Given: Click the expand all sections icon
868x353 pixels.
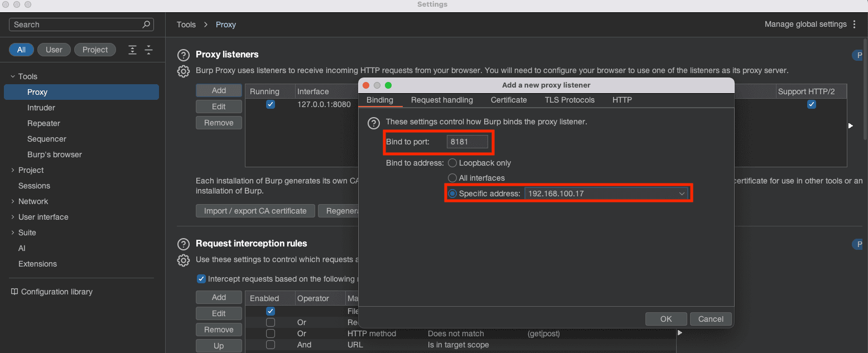Looking at the screenshot, I should pos(132,50).
